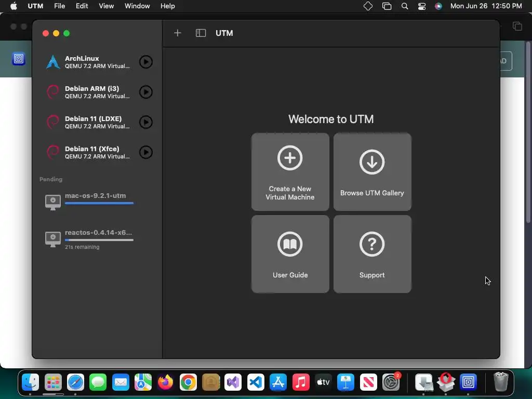Screen dimensions: 532x399
Task: Open the Edit menu
Action: pyautogui.click(x=82, y=6)
